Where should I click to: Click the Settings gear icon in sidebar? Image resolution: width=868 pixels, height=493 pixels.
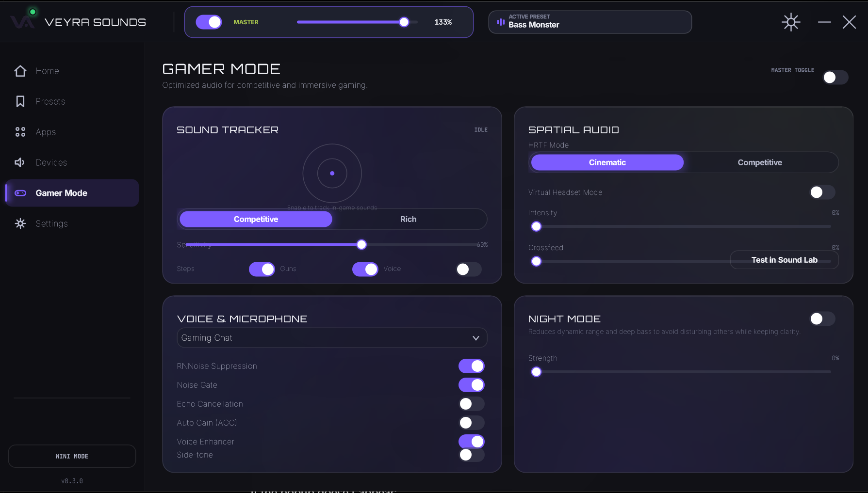pyautogui.click(x=20, y=223)
